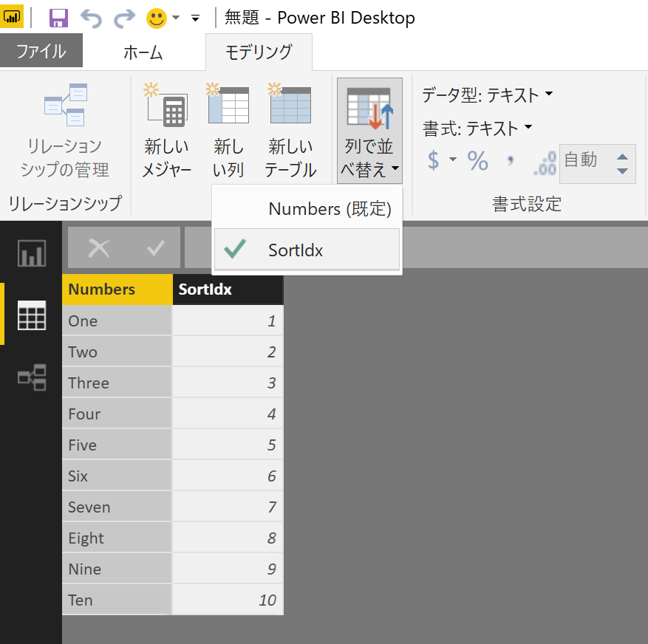Viewport: 648px width, 644px height.
Task: Click the cell containing Six
Action: pyautogui.click(x=117, y=476)
